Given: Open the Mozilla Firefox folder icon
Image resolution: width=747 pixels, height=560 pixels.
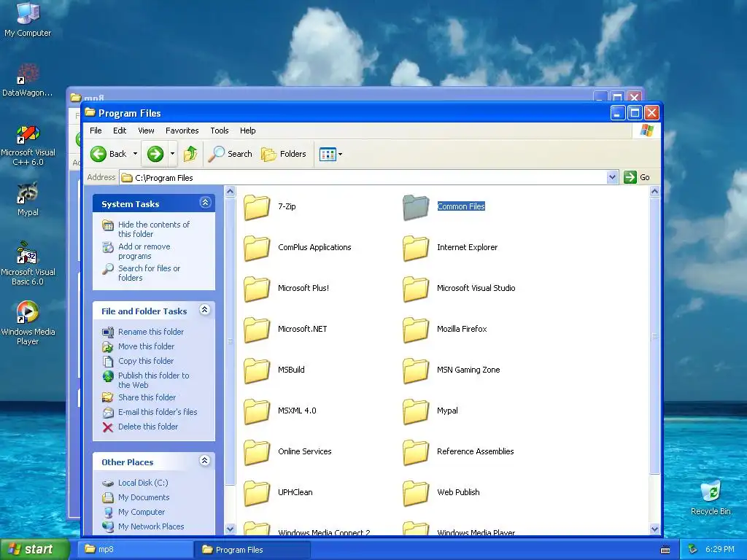Looking at the screenshot, I should (x=416, y=330).
